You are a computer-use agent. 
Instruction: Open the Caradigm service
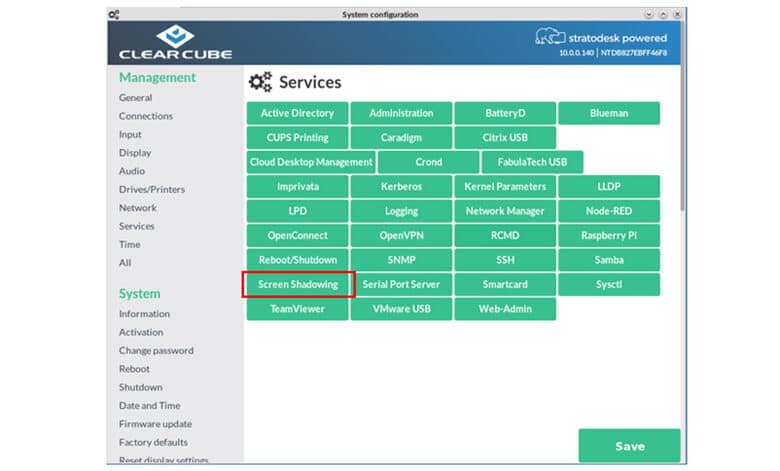[x=401, y=137]
